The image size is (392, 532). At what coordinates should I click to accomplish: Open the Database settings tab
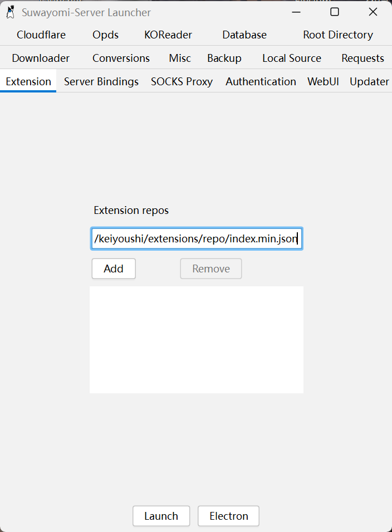point(244,35)
